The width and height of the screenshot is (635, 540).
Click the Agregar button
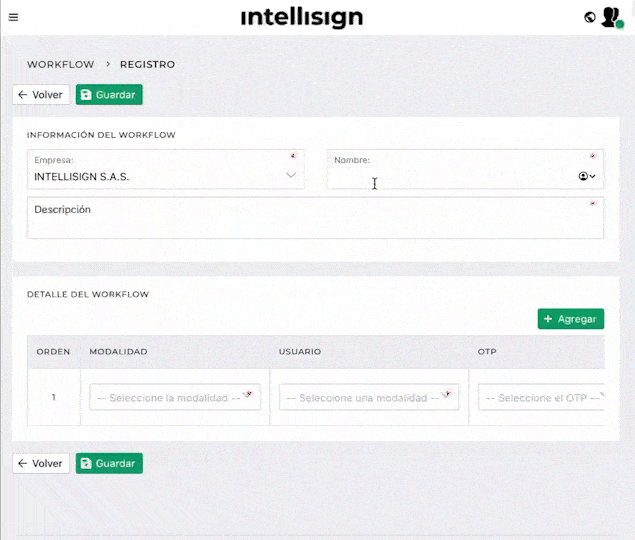tap(571, 319)
